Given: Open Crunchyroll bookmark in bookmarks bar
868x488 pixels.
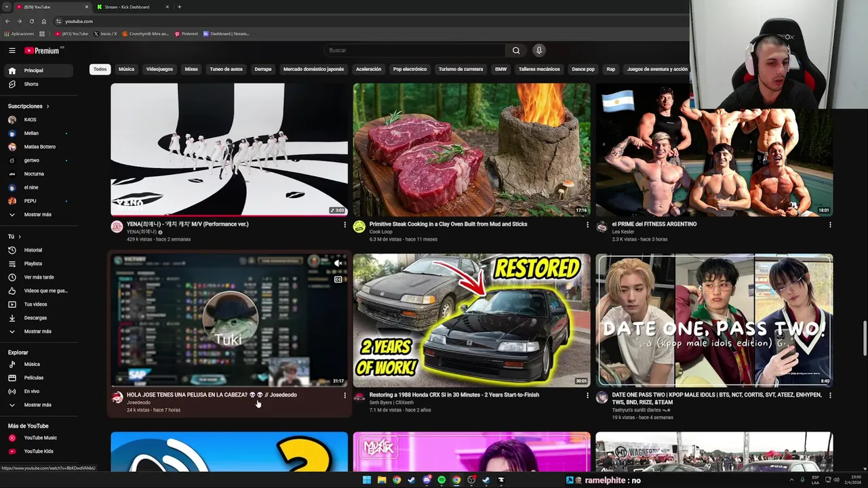Looking at the screenshot, I should [145, 33].
